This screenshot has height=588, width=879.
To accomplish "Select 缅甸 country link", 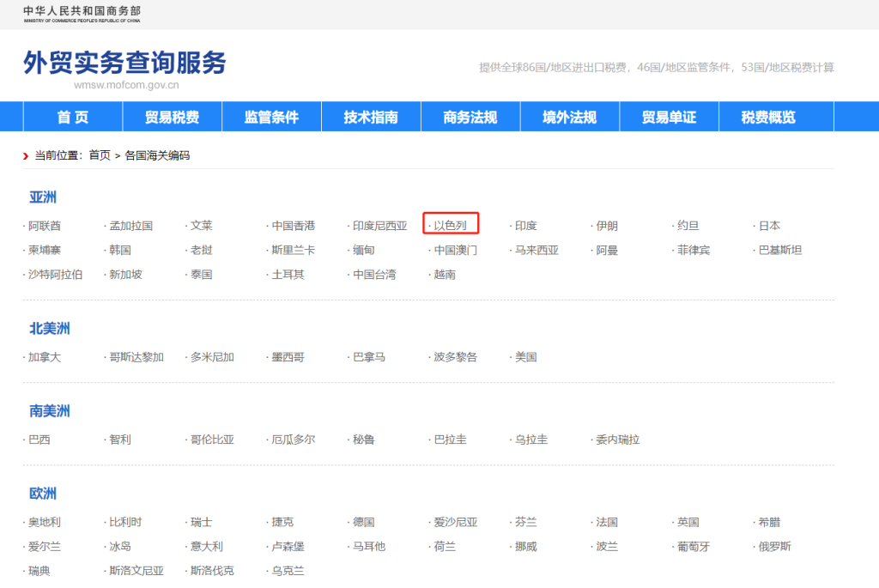I will point(363,250).
